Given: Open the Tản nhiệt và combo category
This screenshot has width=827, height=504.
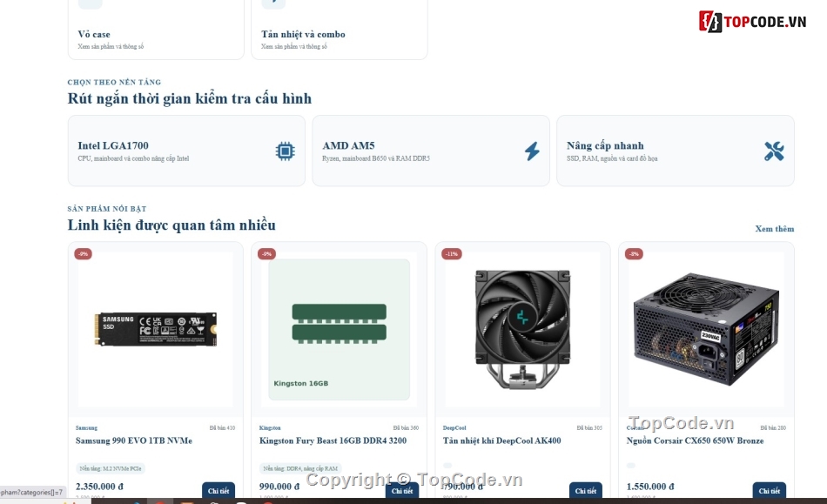Looking at the screenshot, I should [340, 30].
